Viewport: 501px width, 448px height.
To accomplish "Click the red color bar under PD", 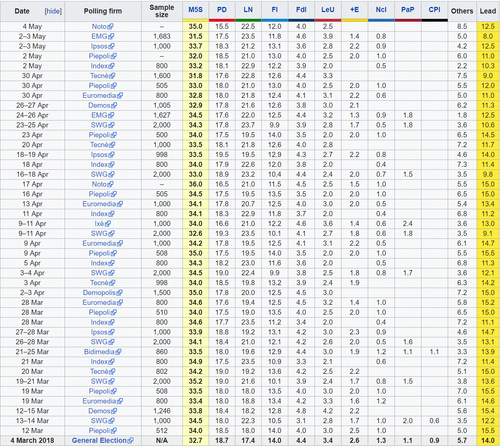I will click(x=222, y=20).
